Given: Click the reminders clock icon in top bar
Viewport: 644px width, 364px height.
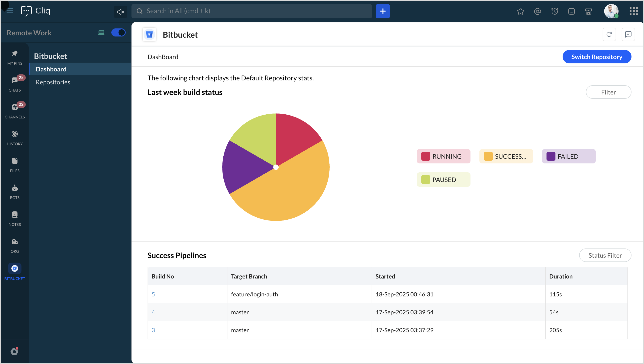Looking at the screenshot, I should pos(554,11).
